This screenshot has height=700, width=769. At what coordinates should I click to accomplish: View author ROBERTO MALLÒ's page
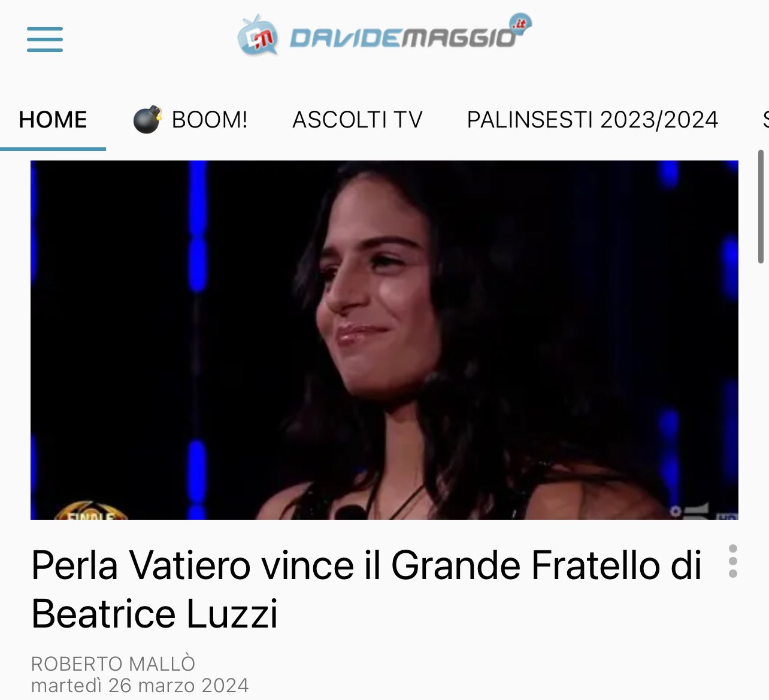(x=113, y=663)
